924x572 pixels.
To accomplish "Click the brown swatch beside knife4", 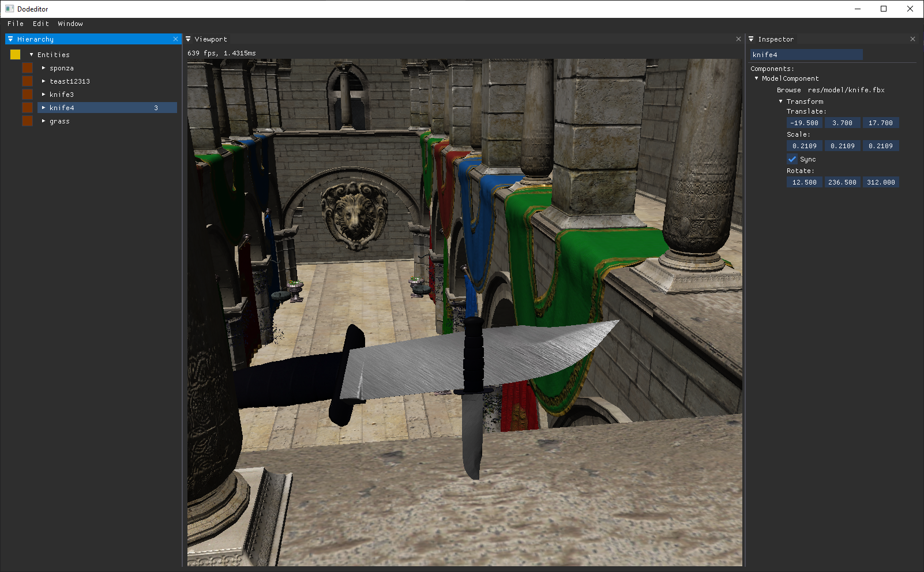I will click(x=27, y=107).
